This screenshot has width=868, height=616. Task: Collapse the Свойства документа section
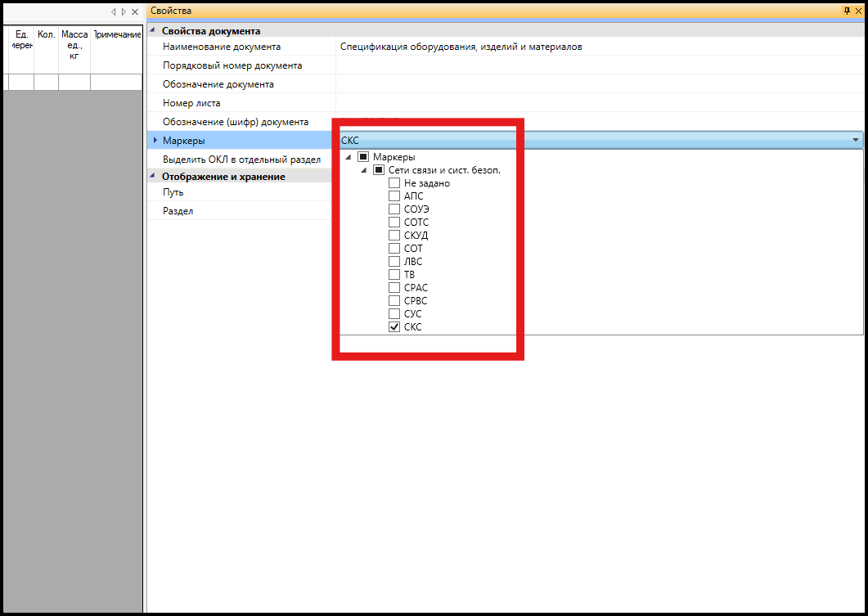tap(152, 31)
